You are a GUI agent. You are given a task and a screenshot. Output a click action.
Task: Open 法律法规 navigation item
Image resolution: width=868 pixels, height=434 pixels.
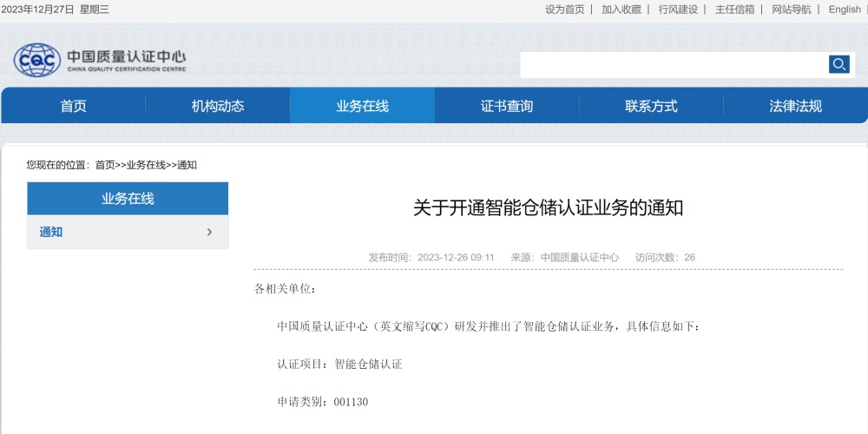click(795, 106)
